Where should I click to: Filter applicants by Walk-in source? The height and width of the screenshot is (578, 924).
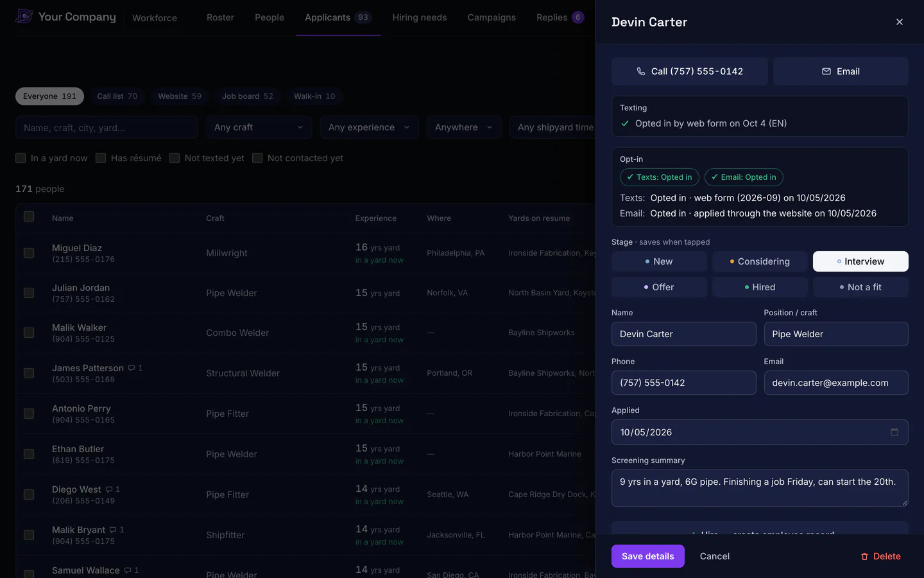click(x=314, y=96)
